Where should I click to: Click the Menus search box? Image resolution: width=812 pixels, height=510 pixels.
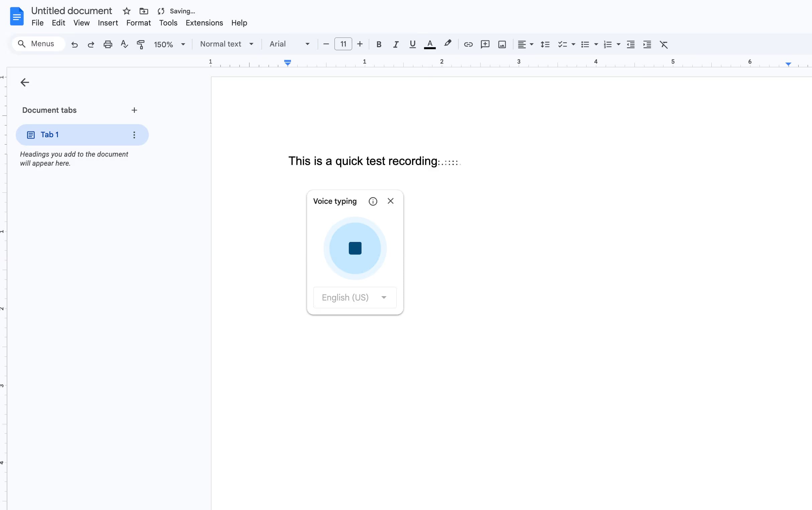click(x=38, y=44)
